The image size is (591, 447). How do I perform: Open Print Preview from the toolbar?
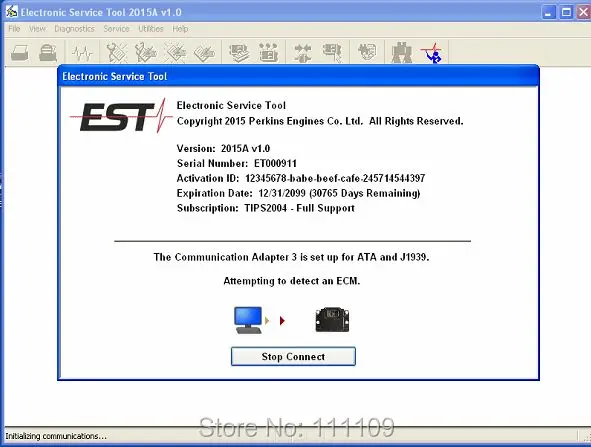pyautogui.click(x=48, y=52)
